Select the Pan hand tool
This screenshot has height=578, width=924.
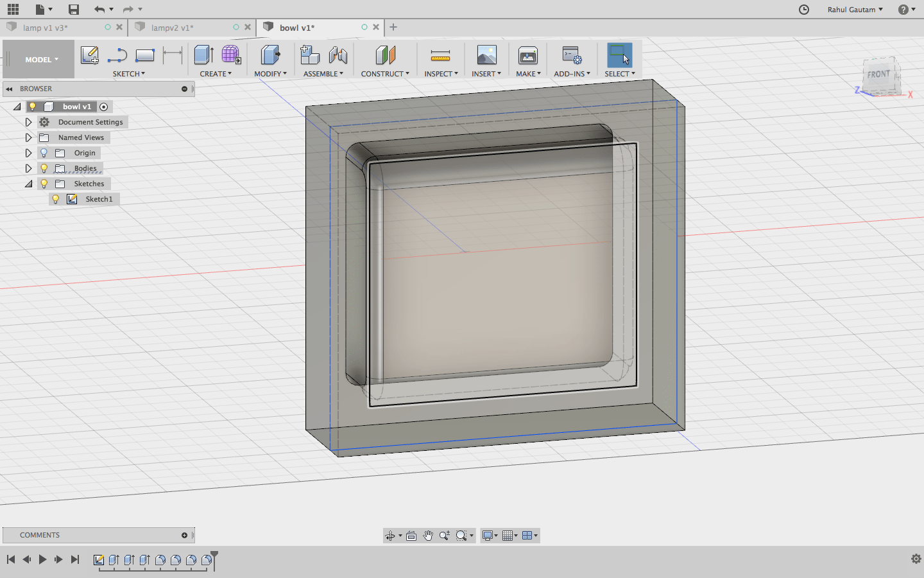tap(428, 536)
